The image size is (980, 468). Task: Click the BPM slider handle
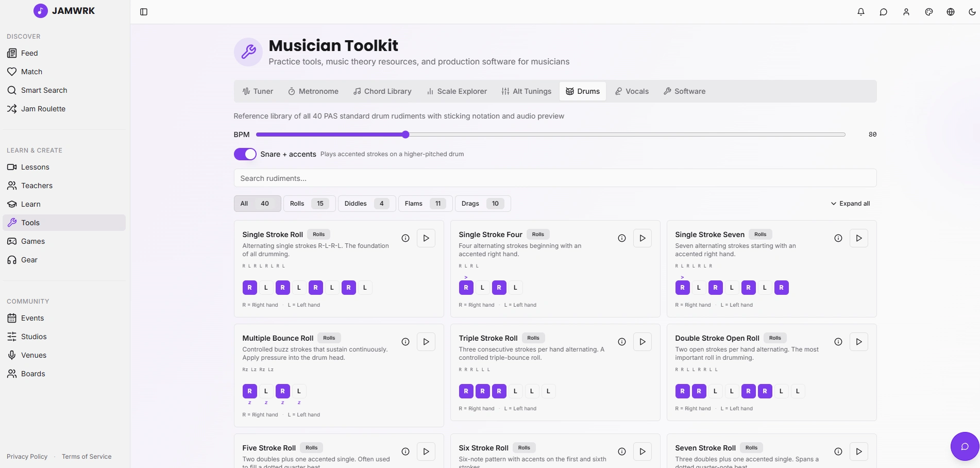tap(405, 135)
